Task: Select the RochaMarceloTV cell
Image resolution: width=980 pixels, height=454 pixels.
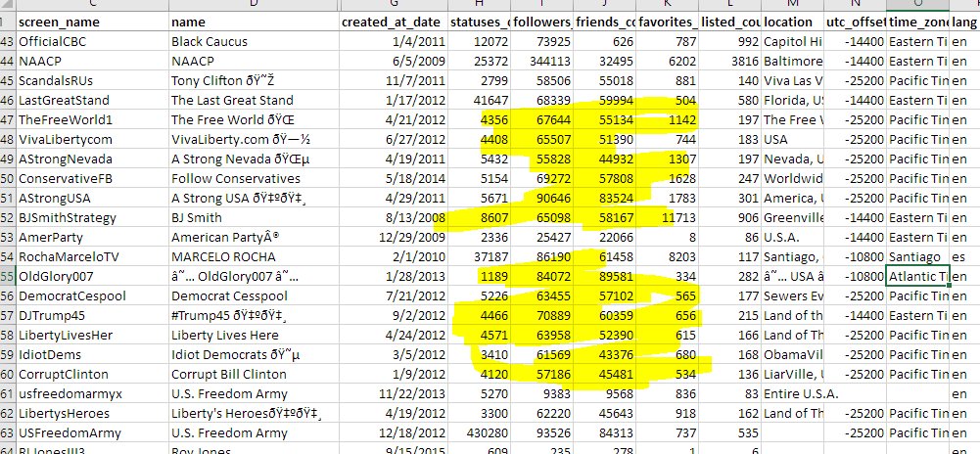Action: click(92, 256)
